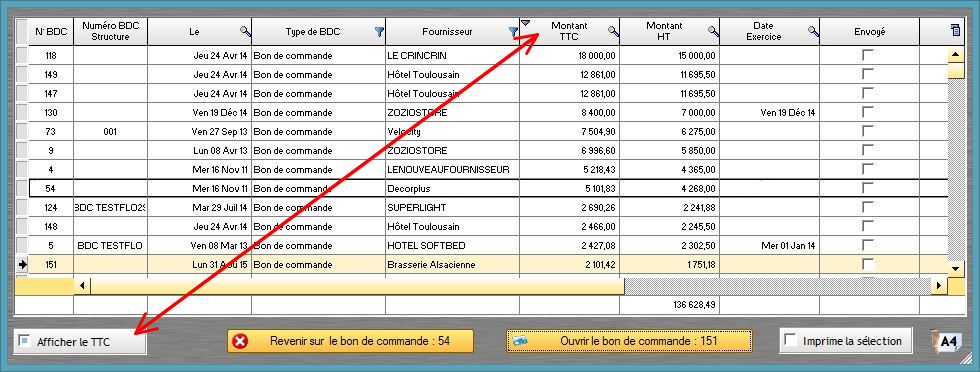The height and width of the screenshot is (372, 980).
Task: Click the magnifier icon in Date Exercice header
Action: [x=813, y=31]
